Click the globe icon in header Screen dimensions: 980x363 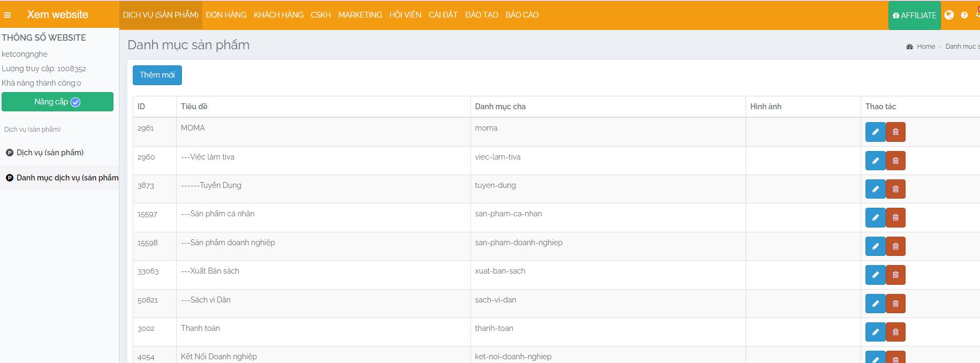(949, 15)
